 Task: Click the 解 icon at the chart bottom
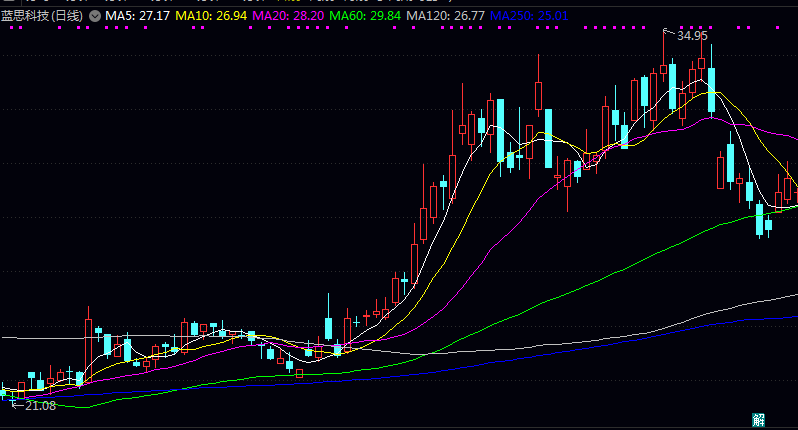[x=758, y=420]
